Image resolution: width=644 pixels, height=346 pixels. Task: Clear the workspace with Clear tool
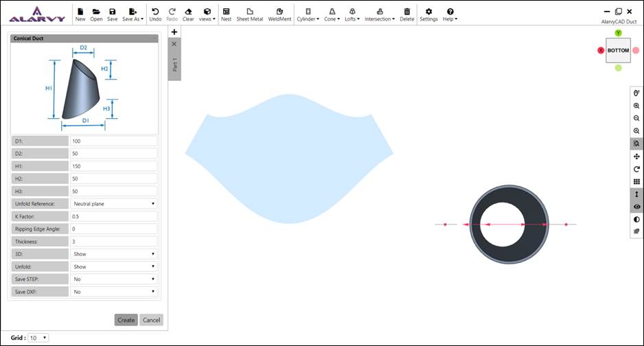[188, 14]
